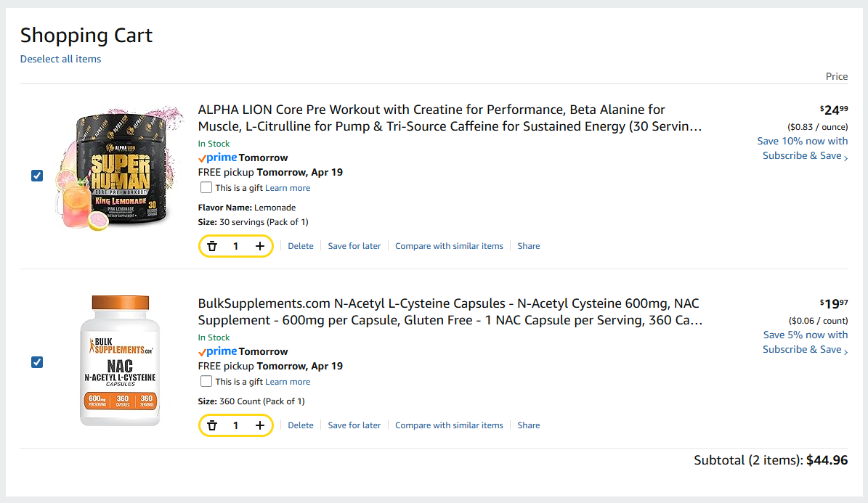Click trash icon for ALPHA LION quantity
868x503 pixels.
[x=212, y=246]
